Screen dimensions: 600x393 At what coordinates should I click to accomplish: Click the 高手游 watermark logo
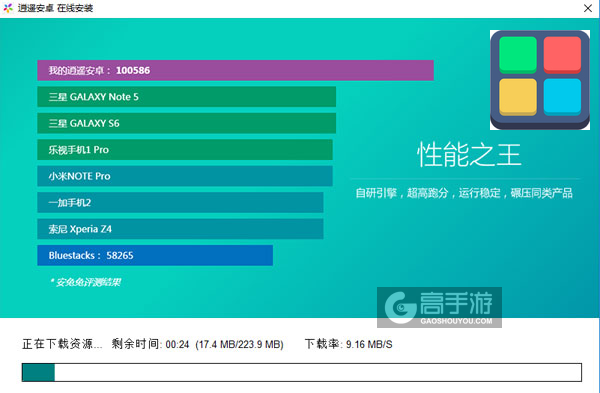click(x=439, y=307)
